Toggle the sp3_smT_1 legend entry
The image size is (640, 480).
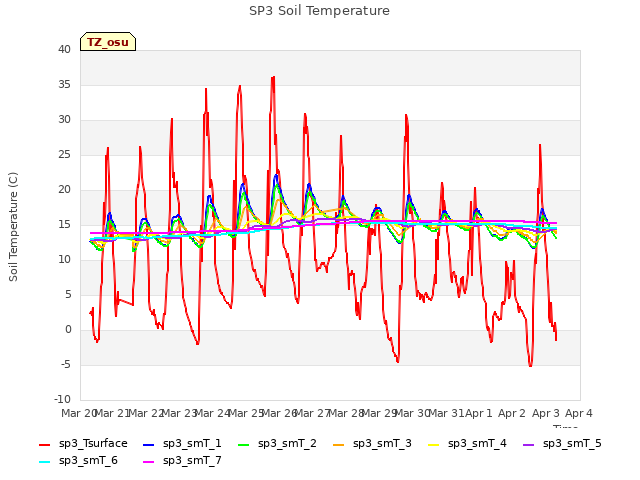[x=182, y=444]
